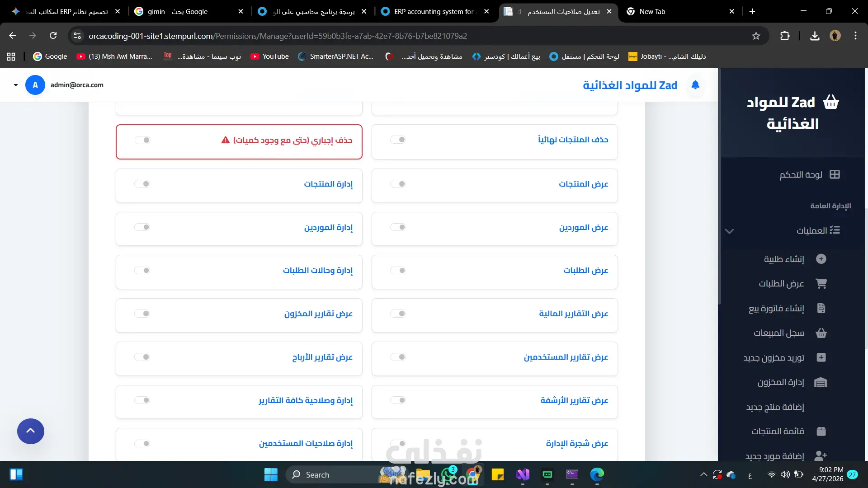Toggle عرض التقارير المالية switch

[x=398, y=314]
